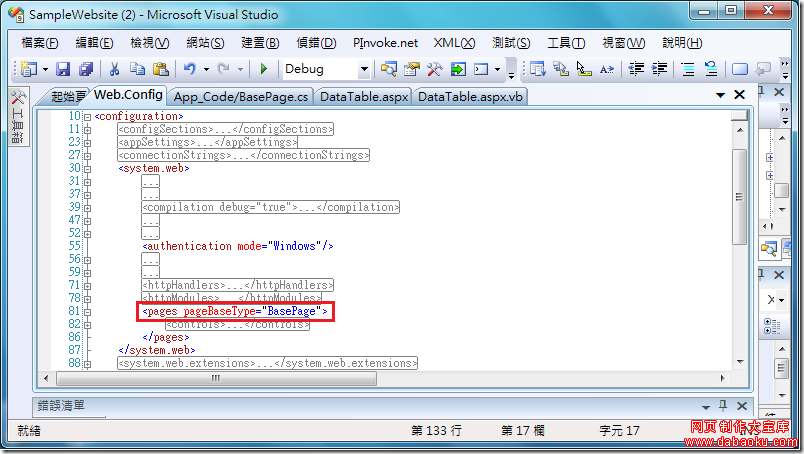Click the green arrow Start Page icon
Viewport: 804px width, 454px height.
tap(458, 69)
